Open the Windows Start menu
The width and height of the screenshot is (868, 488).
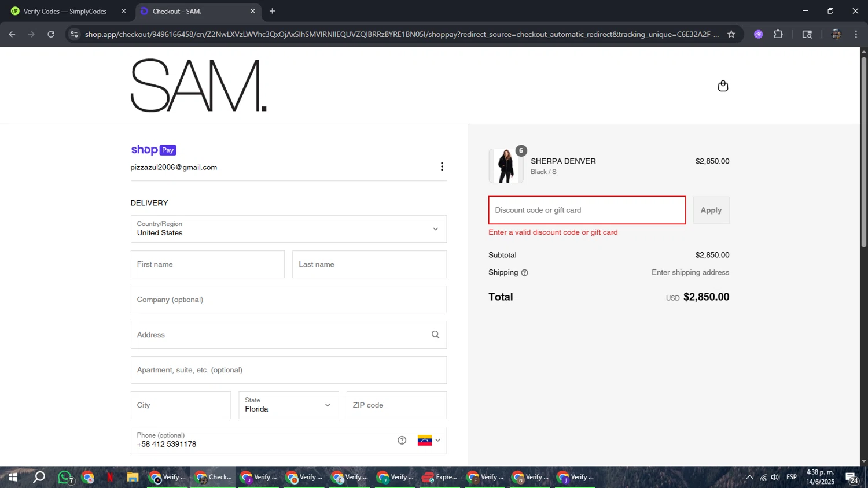pos(12,477)
